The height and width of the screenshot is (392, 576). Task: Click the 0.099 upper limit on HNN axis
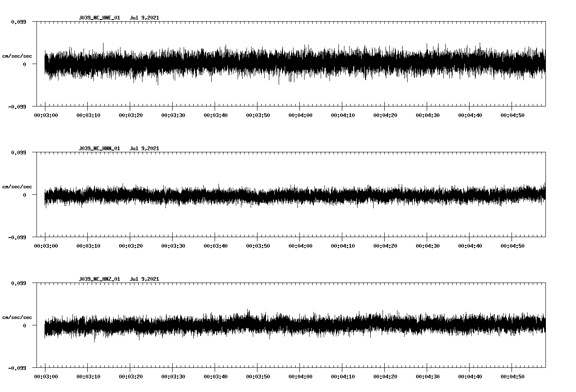tap(19, 152)
